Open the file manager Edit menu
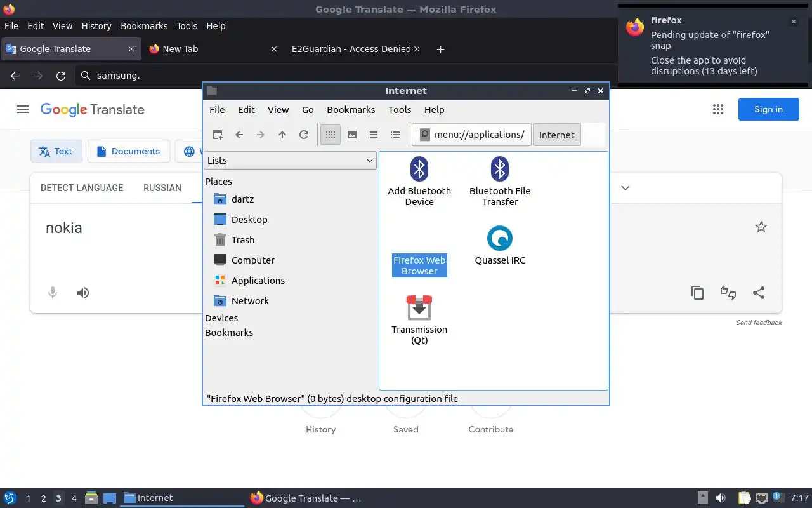The image size is (812, 508). 246,110
